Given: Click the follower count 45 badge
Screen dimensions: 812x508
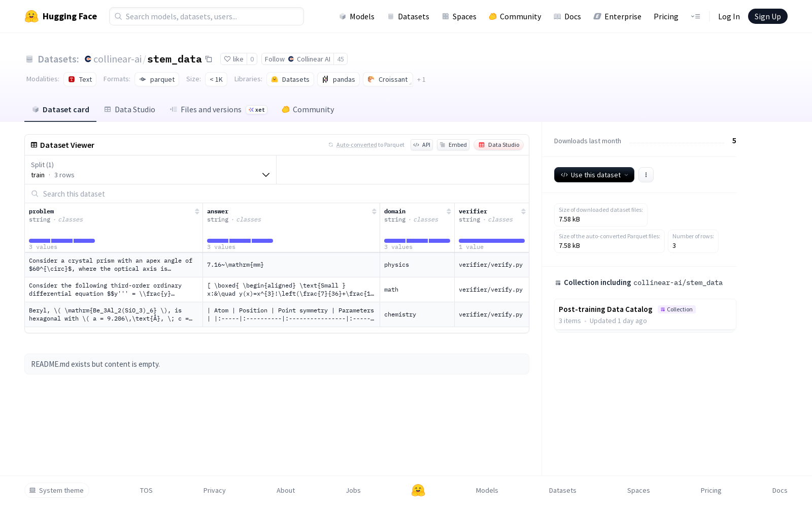Looking at the screenshot, I should click(341, 59).
